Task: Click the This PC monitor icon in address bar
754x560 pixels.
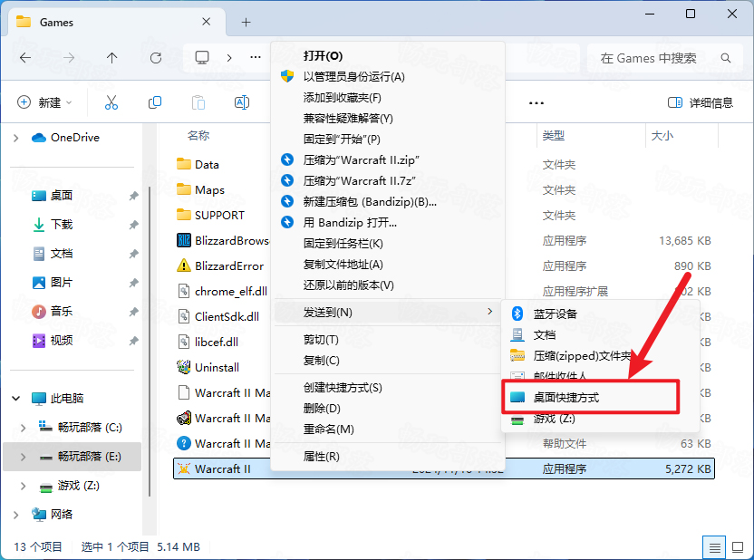Action: (x=202, y=58)
